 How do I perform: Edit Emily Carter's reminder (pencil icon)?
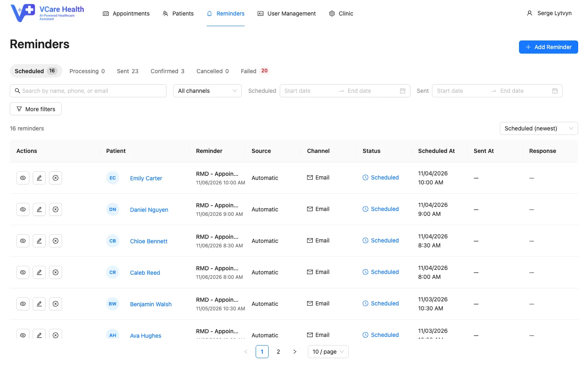[x=39, y=178]
